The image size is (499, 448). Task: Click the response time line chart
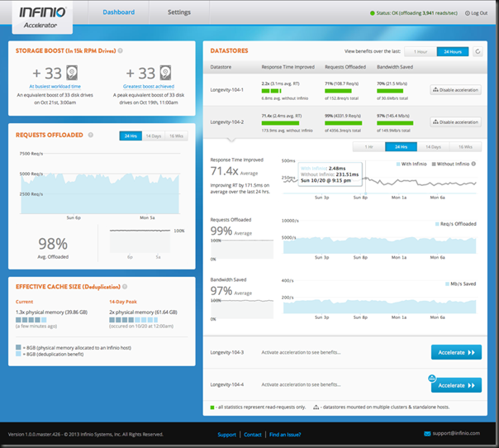click(x=380, y=178)
